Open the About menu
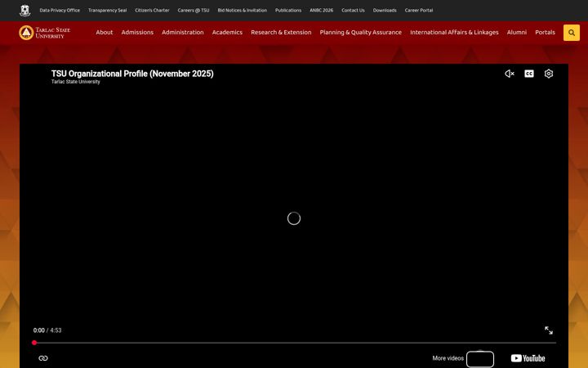The width and height of the screenshot is (588, 368). tap(105, 32)
